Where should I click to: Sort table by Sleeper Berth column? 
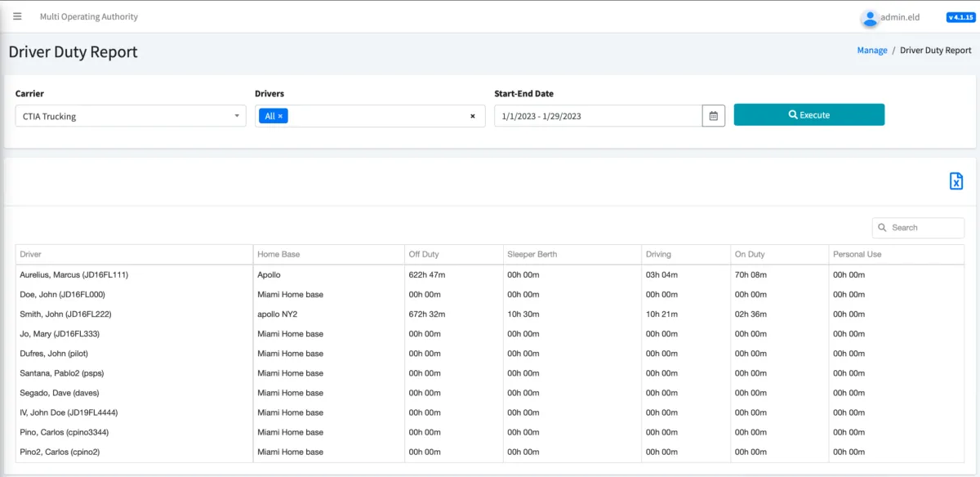532,254
